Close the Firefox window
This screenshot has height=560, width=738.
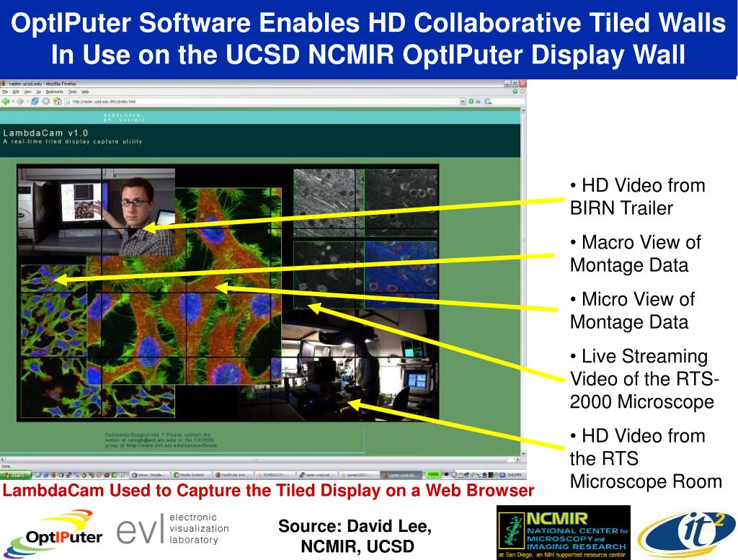(523, 84)
